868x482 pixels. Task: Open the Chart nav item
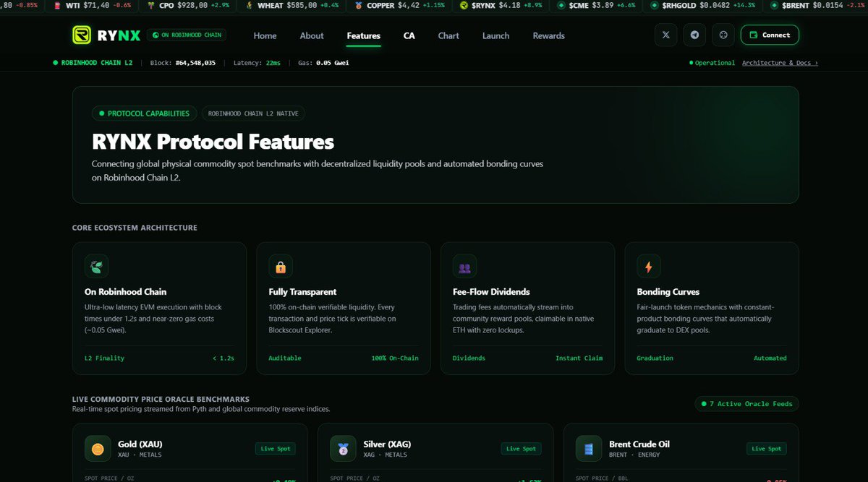tap(448, 35)
